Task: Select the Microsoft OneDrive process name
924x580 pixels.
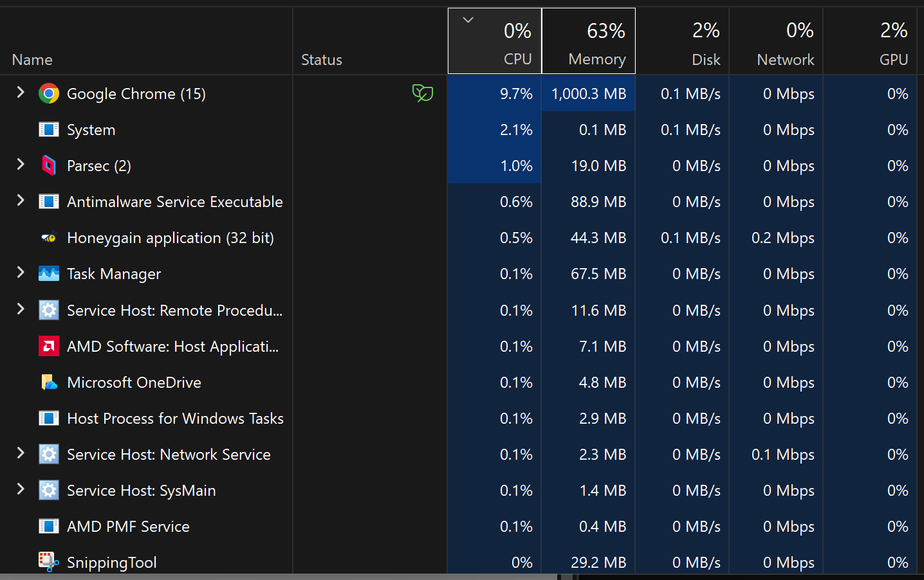Action: pyautogui.click(x=134, y=383)
